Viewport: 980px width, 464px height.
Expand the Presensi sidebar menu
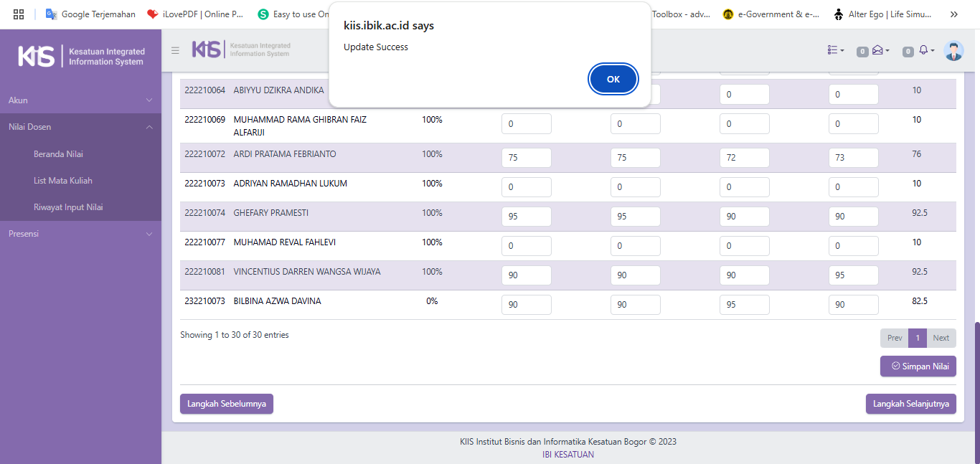(80, 234)
